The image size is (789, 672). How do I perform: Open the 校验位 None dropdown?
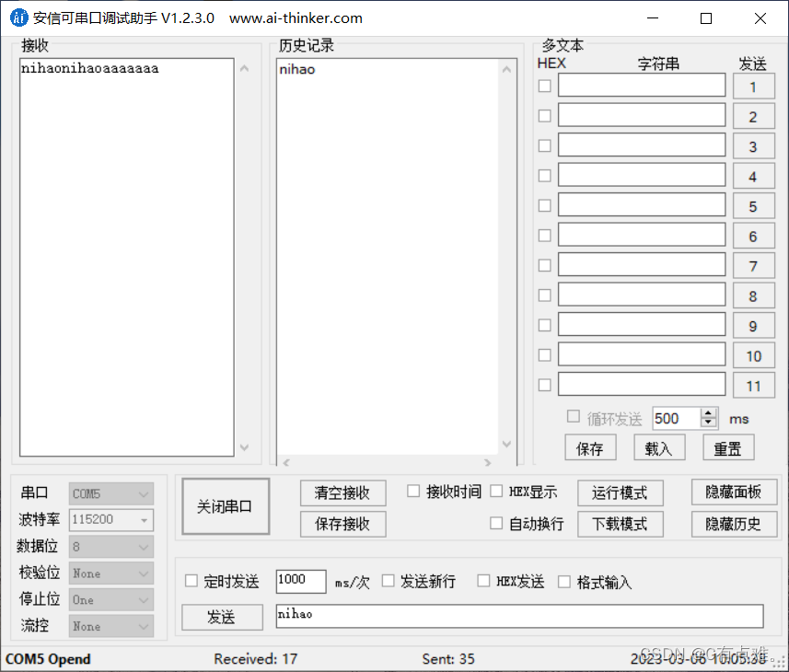pyautogui.click(x=111, y=574)
